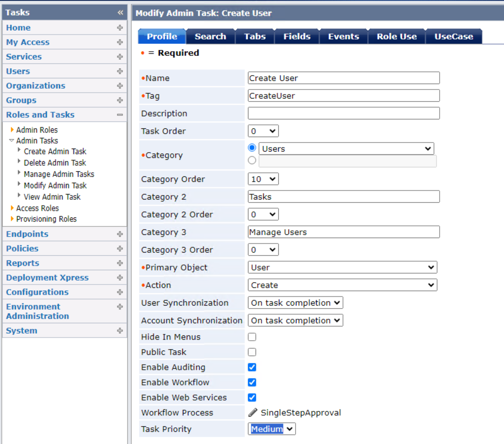The height and width of the screenshot is (444, 504).
Task: Expand Users section using its plus icon
Action: pyautogui.click(x=120, y=71)
